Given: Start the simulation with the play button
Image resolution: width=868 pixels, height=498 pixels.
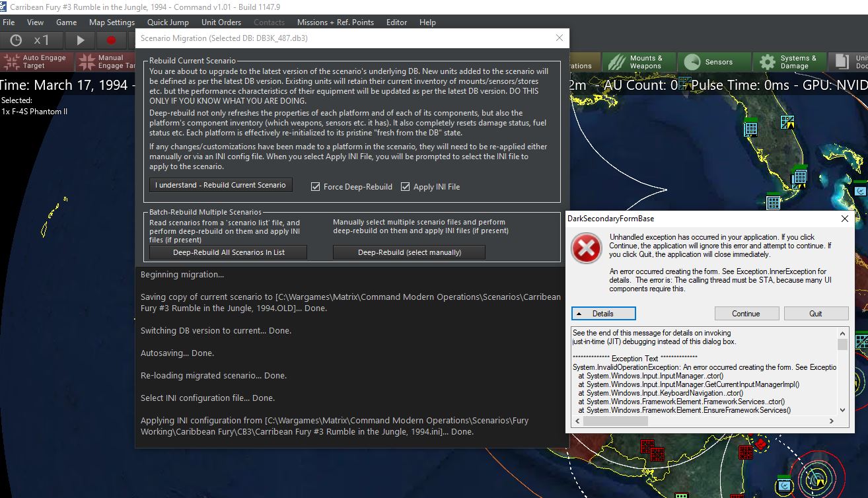Looking at the screenshot, I should pyautogui.click(x=81, y=40).
